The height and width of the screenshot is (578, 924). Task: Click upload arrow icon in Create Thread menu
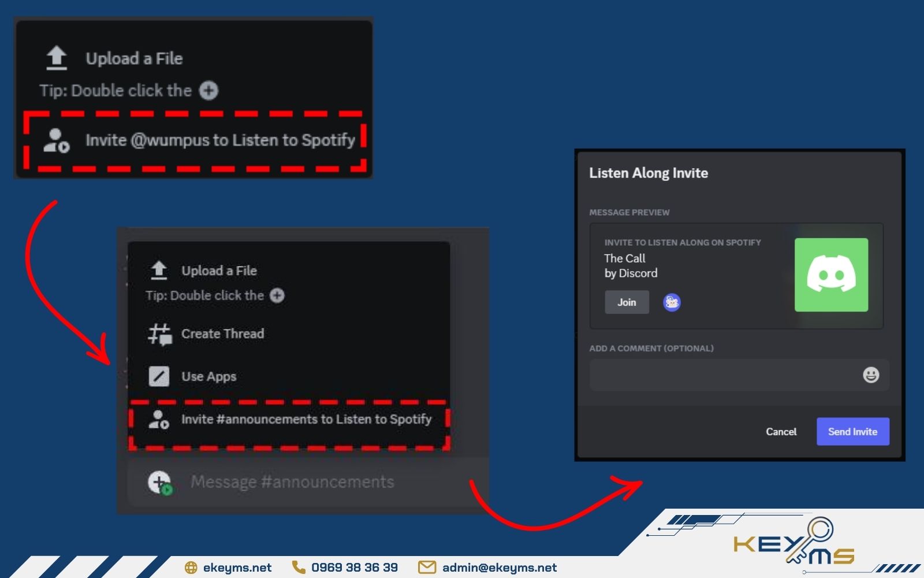pos(159,271)
